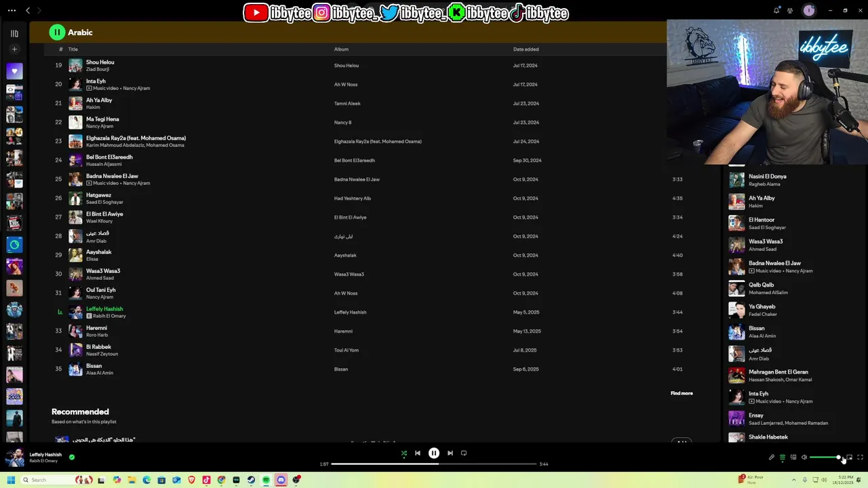Open File Explorer in taskbar
The image size is (868, 488).
pos(132,480)
